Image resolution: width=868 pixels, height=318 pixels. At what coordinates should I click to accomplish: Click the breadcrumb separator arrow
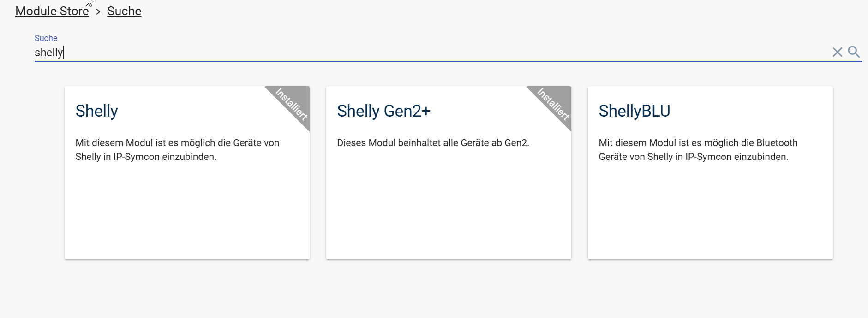click(x=98, y=12)
